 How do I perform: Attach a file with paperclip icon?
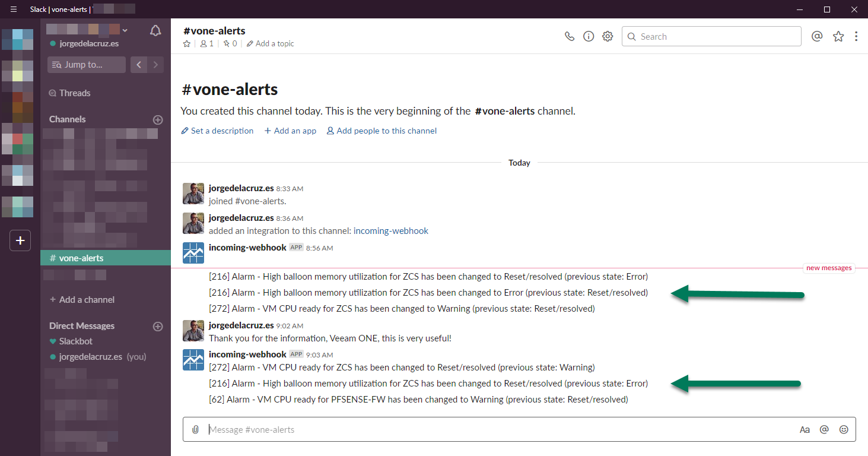tap(195, 429)
